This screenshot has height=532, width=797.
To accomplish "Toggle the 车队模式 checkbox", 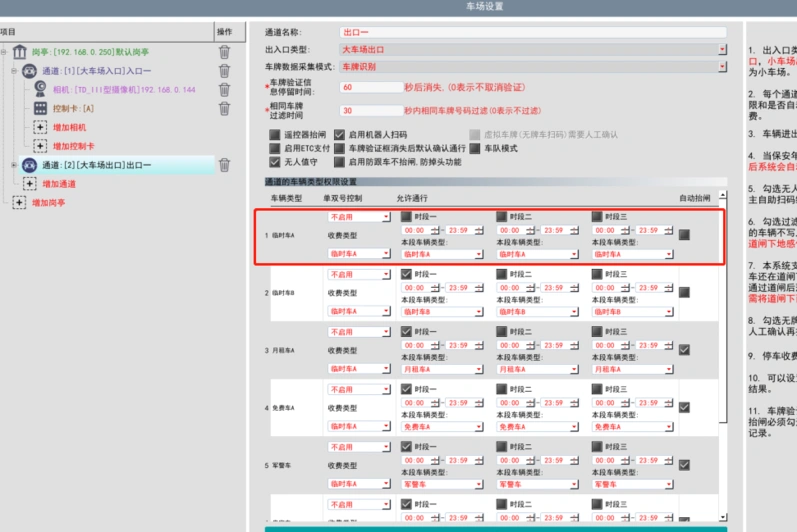I will click(475, 148).
